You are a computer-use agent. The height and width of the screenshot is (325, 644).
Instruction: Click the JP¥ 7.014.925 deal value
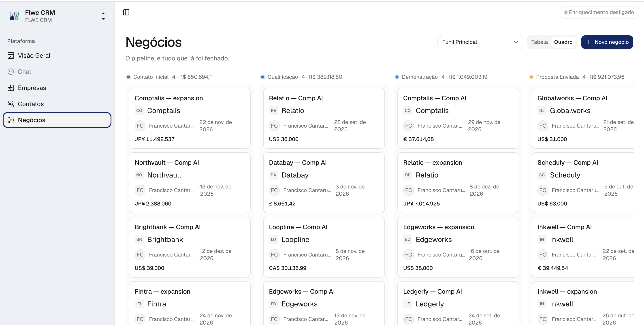pos(422,203)
